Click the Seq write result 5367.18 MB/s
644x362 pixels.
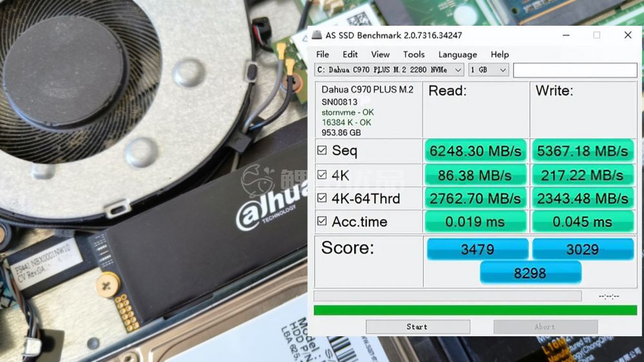coord(583,151)
